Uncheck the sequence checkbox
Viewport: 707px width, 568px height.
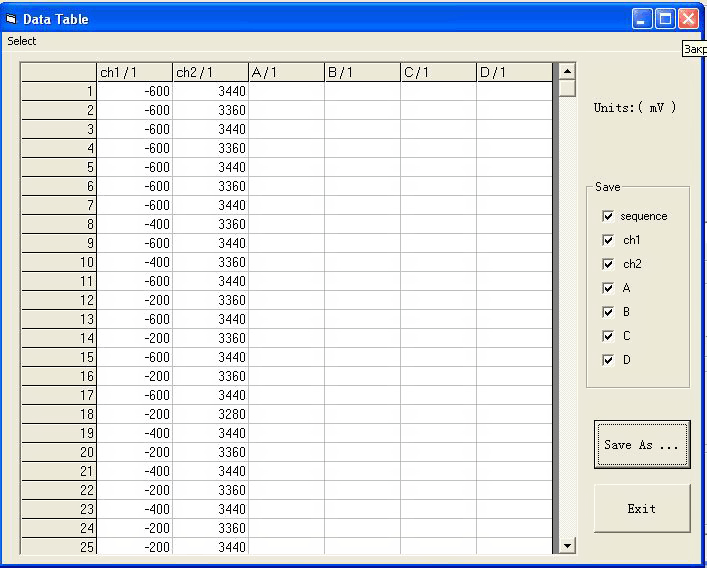point(608,216)
